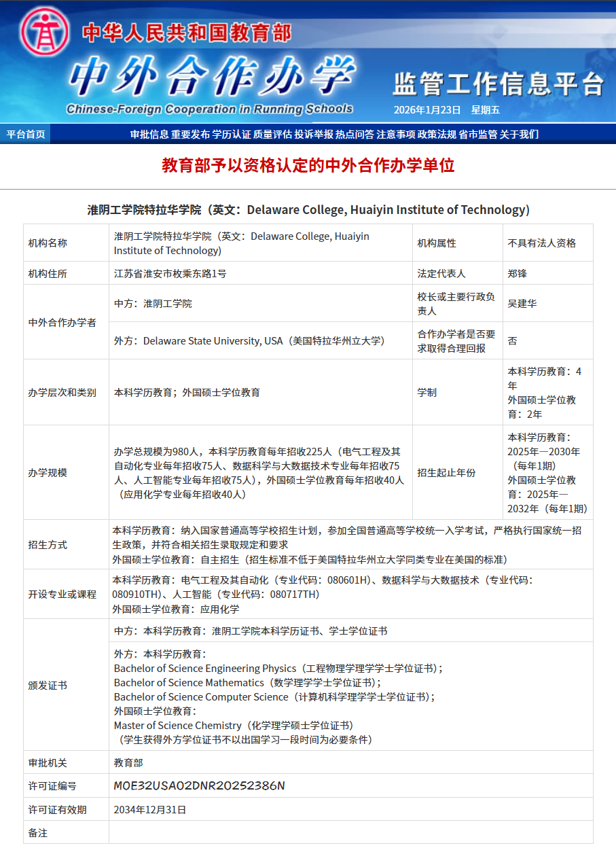This screenshot has width=616, height=850.
Task: Open the 审批信息 menu item
Action: [x=149, y=135]
